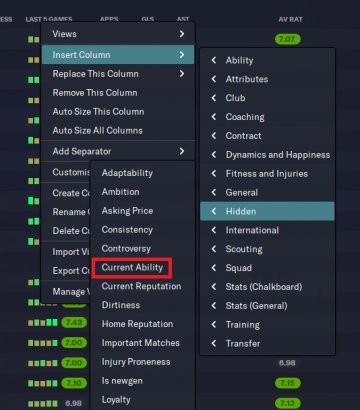Open the Hidden column category

pos(267,211)
